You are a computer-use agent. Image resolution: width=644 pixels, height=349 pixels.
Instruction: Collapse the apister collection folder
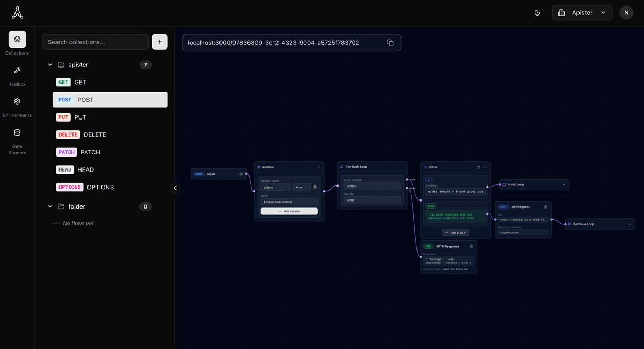tap(50, 65)
